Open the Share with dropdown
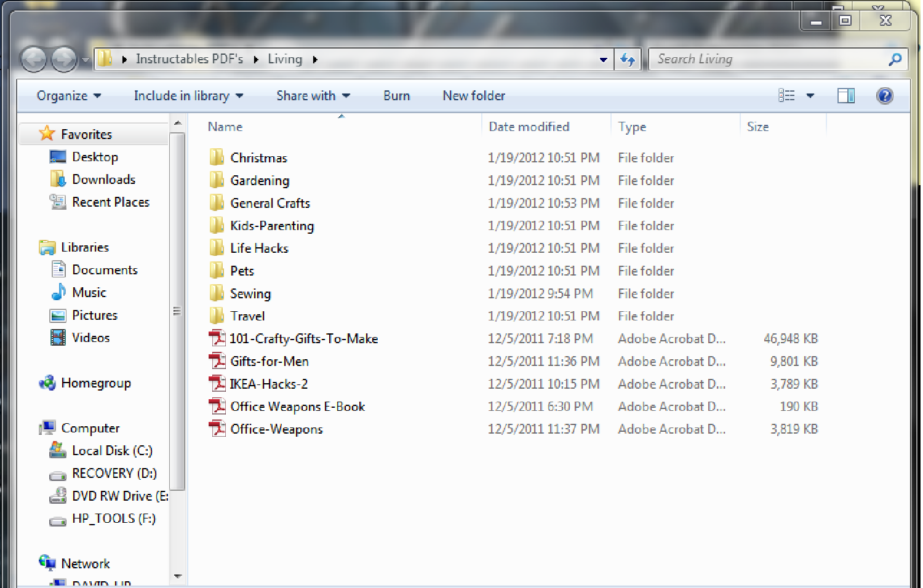The height and width of the screenshot is (588, 923). (x=313, y=95)
